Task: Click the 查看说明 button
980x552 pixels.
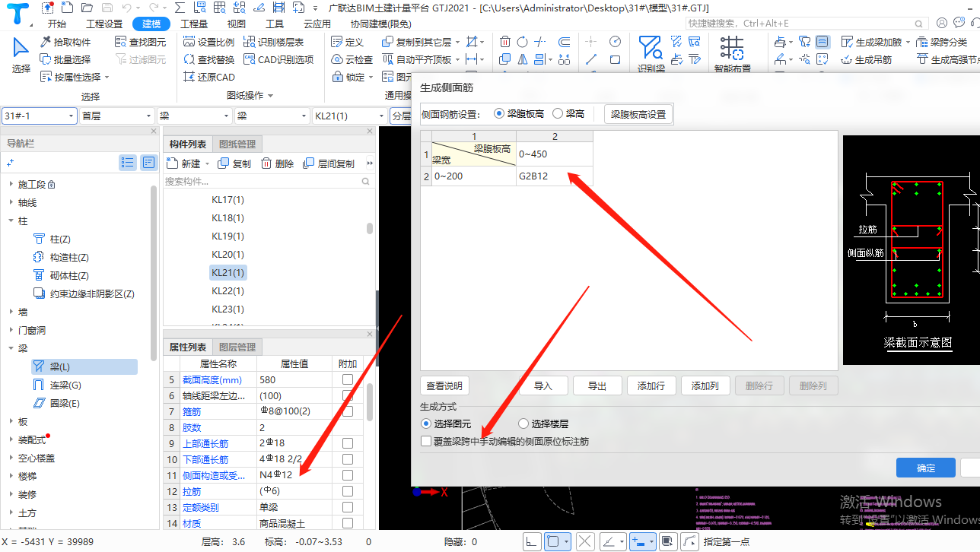Action: pos(445,385)
